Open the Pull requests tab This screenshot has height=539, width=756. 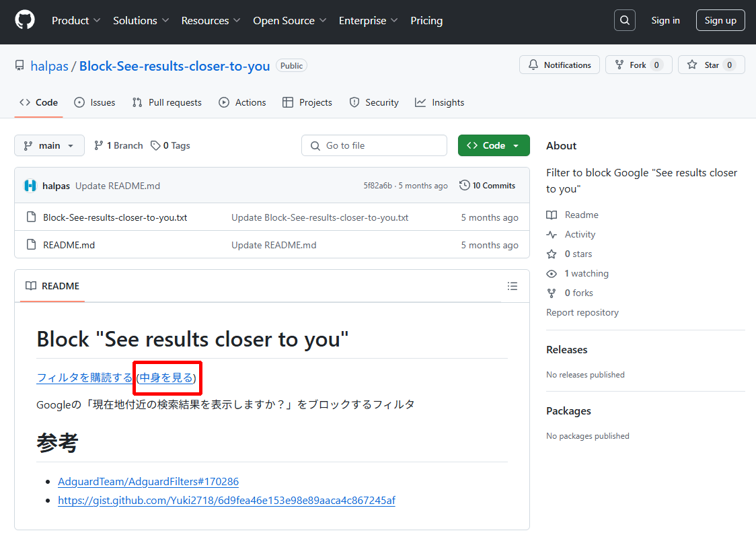tap(167, 102)
